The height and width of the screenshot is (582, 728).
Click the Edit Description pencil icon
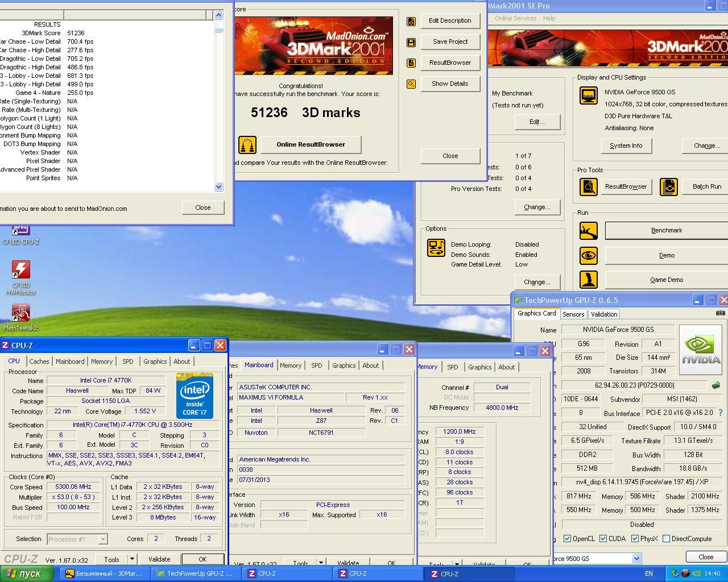tap(411, 22)
